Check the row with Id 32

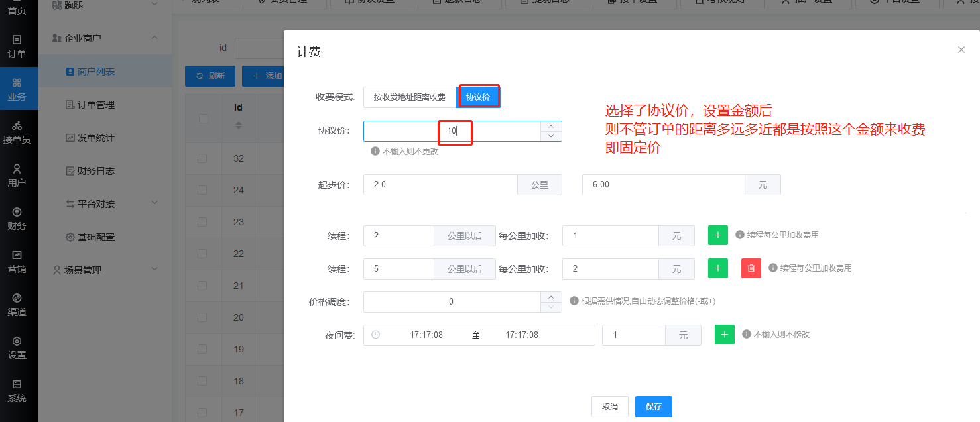point(202,158)
